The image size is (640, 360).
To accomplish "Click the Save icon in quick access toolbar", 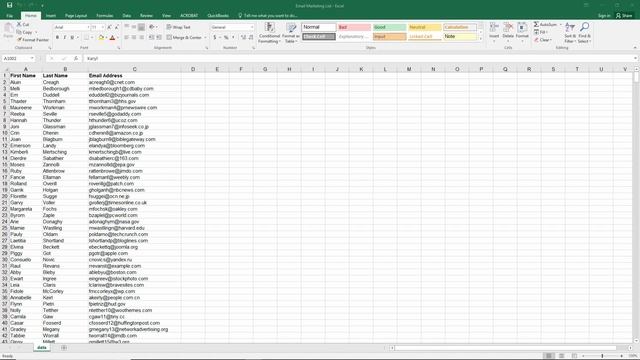I will pyautogui.click(x=9, y=5).
